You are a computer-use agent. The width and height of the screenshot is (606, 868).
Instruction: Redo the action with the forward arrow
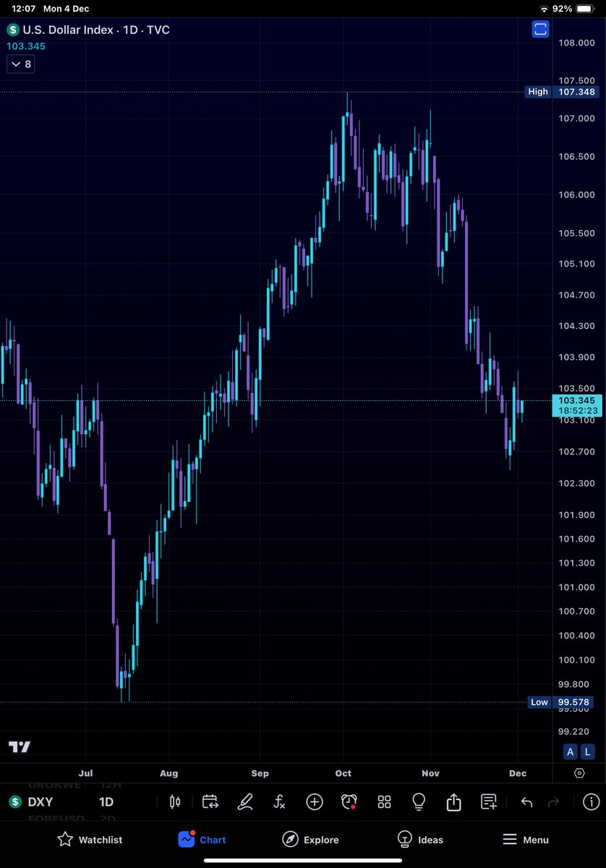point(554,802)
